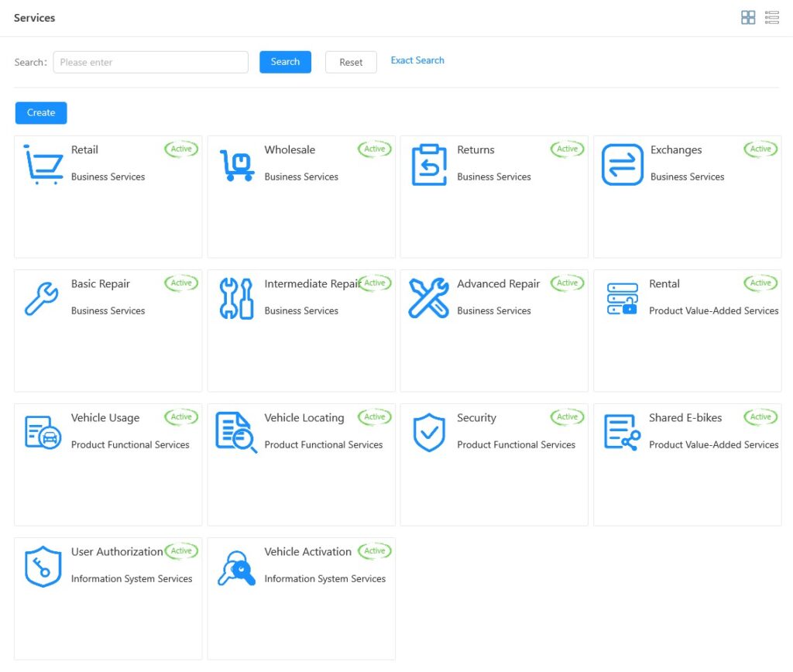Click the Active badge on Intermediate Repair

tap(374, 283)
